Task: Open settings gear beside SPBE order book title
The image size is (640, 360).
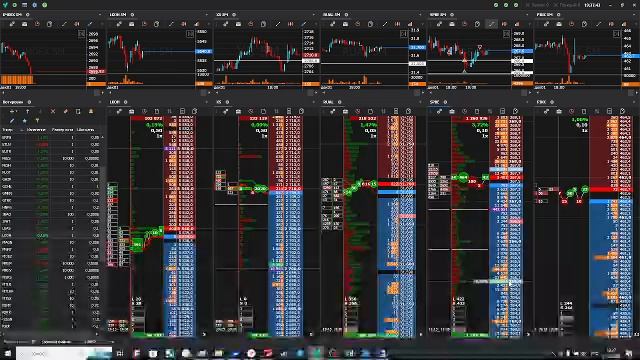Action: coord(445,102)
